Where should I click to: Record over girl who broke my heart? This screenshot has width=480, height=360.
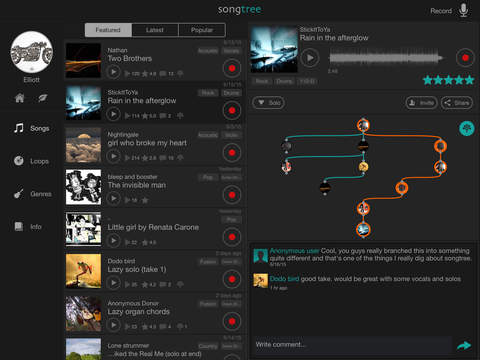[232, 153]
